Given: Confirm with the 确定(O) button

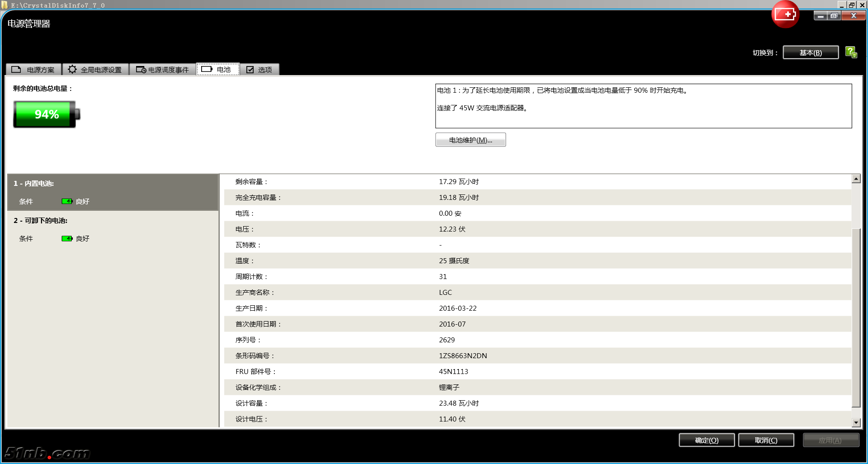Looking at the screenshot, I should [706, 440].
